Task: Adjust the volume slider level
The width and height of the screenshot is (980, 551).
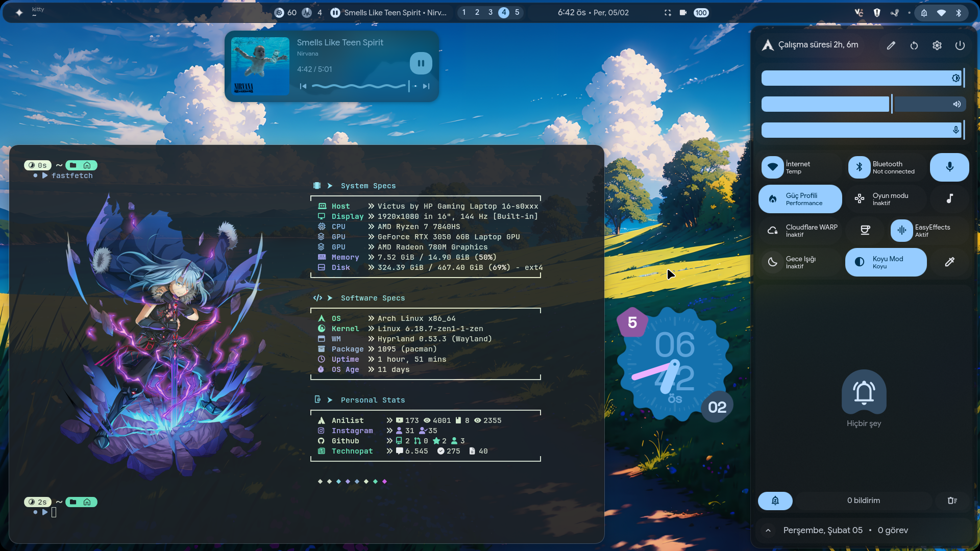Action: (x=892, y=104)
